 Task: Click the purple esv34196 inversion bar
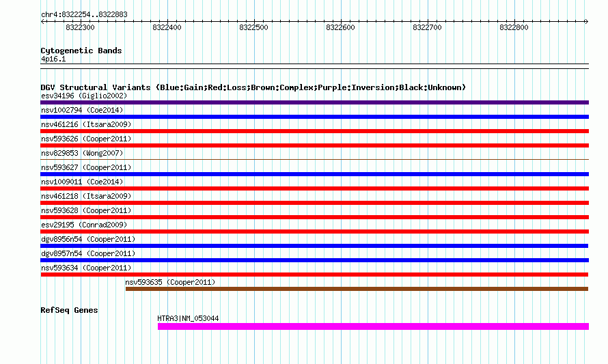coord(314,102)
